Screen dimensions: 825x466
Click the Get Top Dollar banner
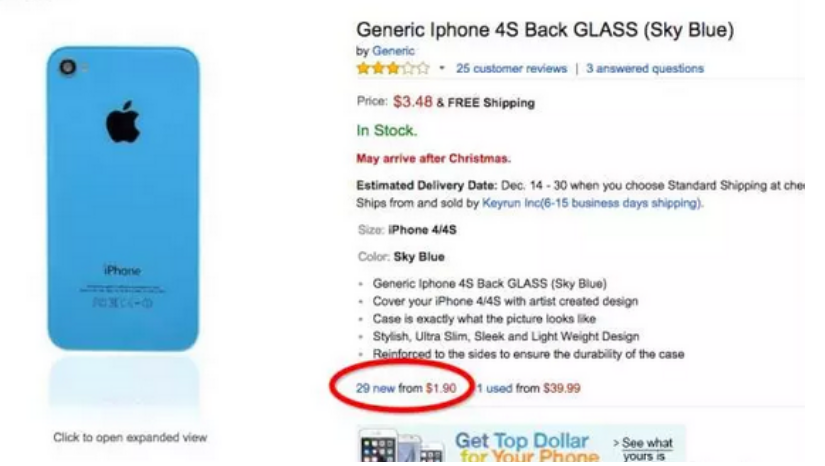(521, 445)
